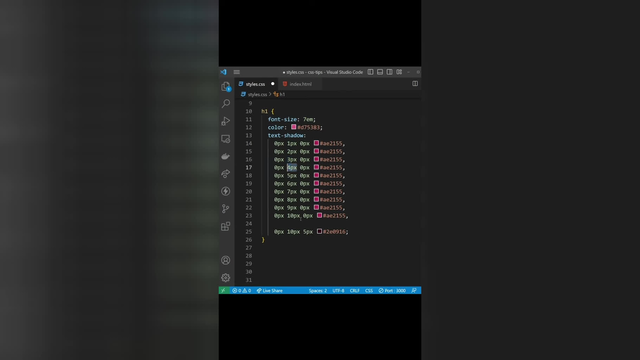Open the hamburger application menu
The height and width of the screenshot is (360, 640).
point(237,72)
